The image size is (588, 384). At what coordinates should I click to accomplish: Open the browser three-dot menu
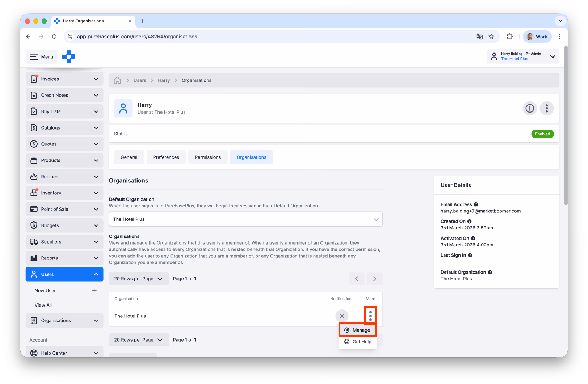(560, 37)
